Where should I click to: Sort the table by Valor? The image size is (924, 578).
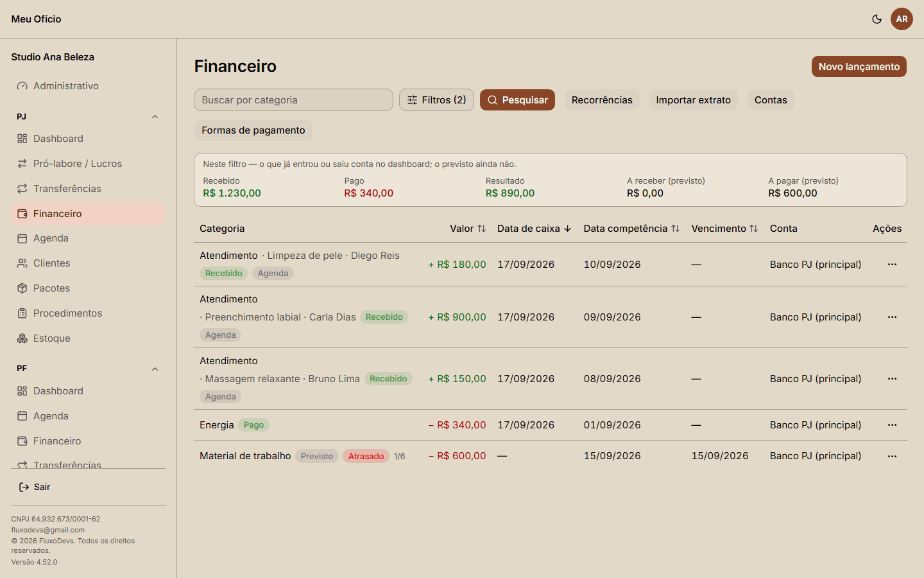tap(468, 229)
